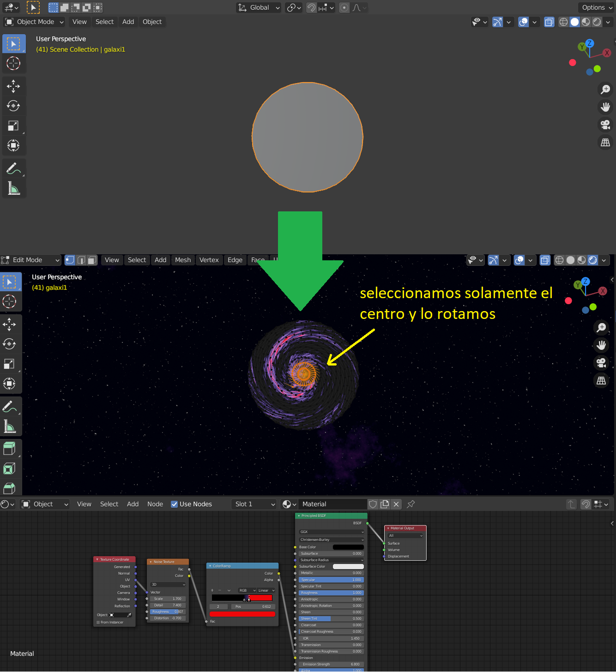Screen dimensions: 616x672
Task: Collapse the ColorRamp node
Action: pyautogui.click(x=210, y=566)
